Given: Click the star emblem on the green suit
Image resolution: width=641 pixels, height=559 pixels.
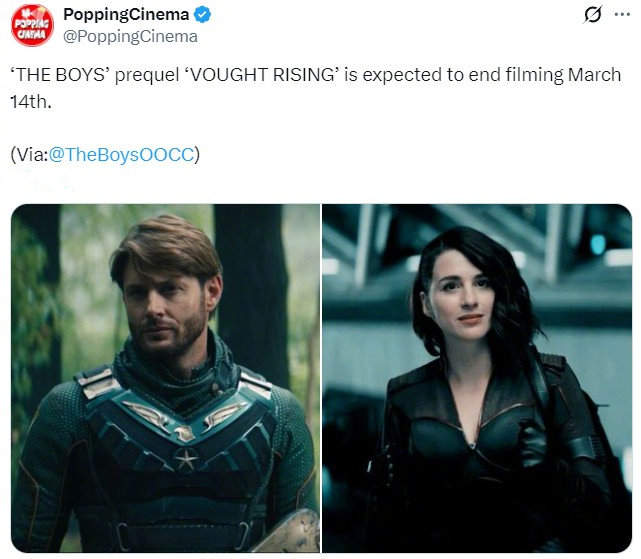Looking at the screenshot, I should click(186, 459).
